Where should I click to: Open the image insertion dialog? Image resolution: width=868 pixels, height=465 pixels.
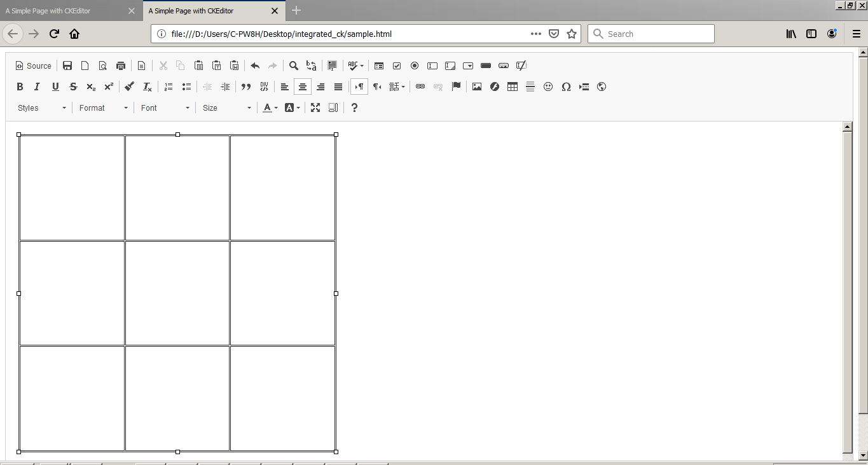[x=477, y=87]
